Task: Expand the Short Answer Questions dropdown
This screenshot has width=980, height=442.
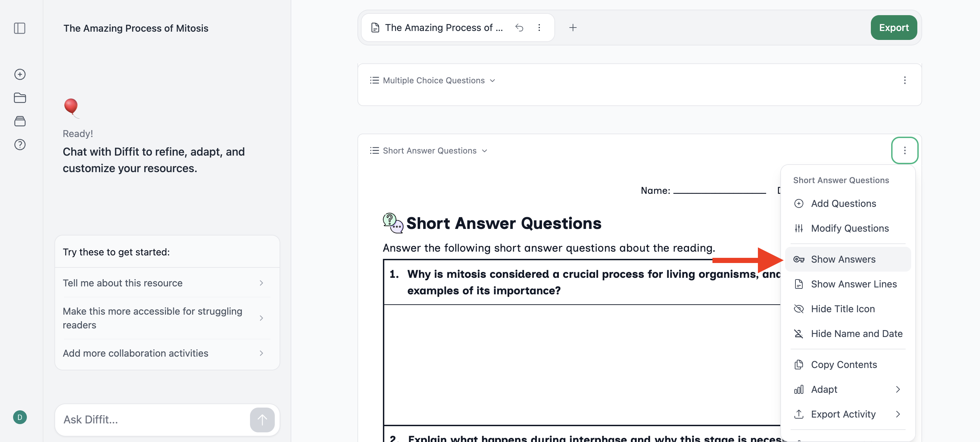Action: pyautogui.click(x=429, y=151)
